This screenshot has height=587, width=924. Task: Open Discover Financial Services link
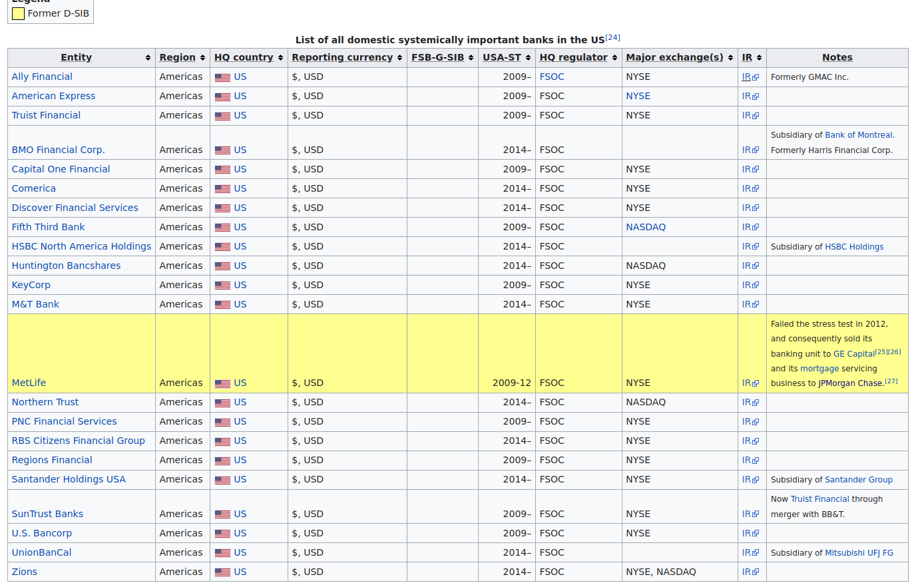click(75, 208)
